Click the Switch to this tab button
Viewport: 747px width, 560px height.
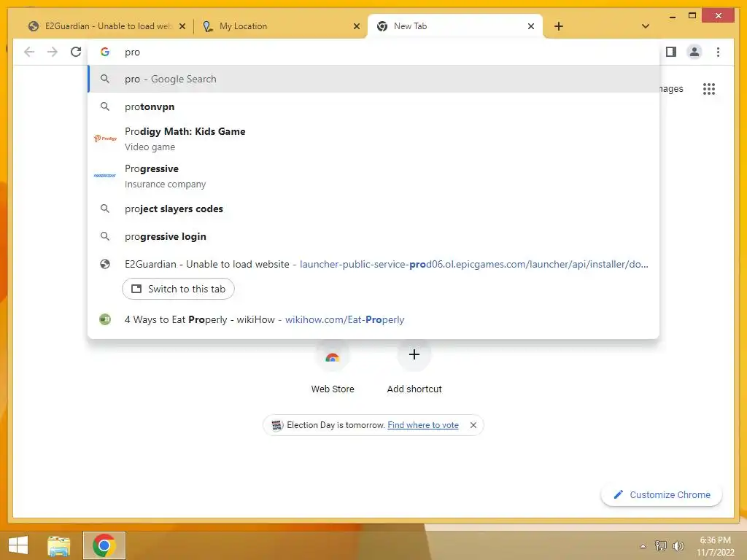click(178, 289)
